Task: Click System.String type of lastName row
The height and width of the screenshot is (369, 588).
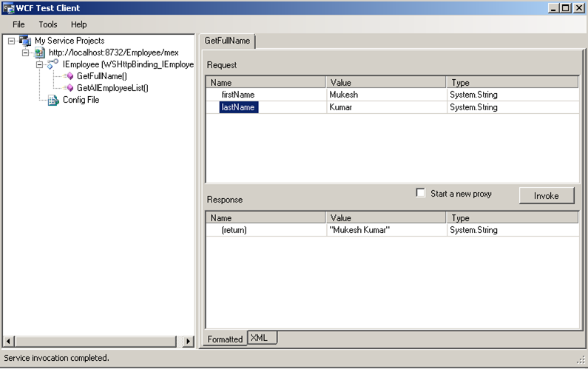Action: [473, 107]
